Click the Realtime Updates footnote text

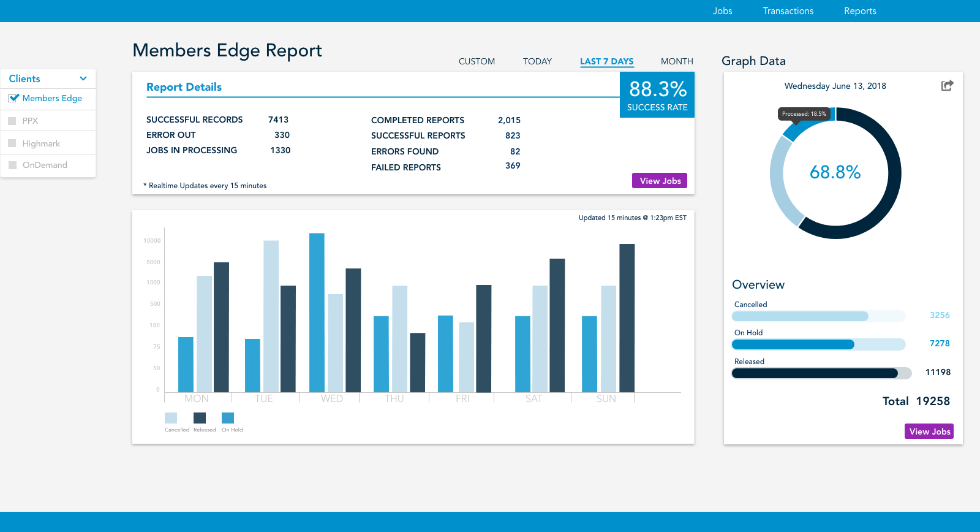click(x=205, y=186)
